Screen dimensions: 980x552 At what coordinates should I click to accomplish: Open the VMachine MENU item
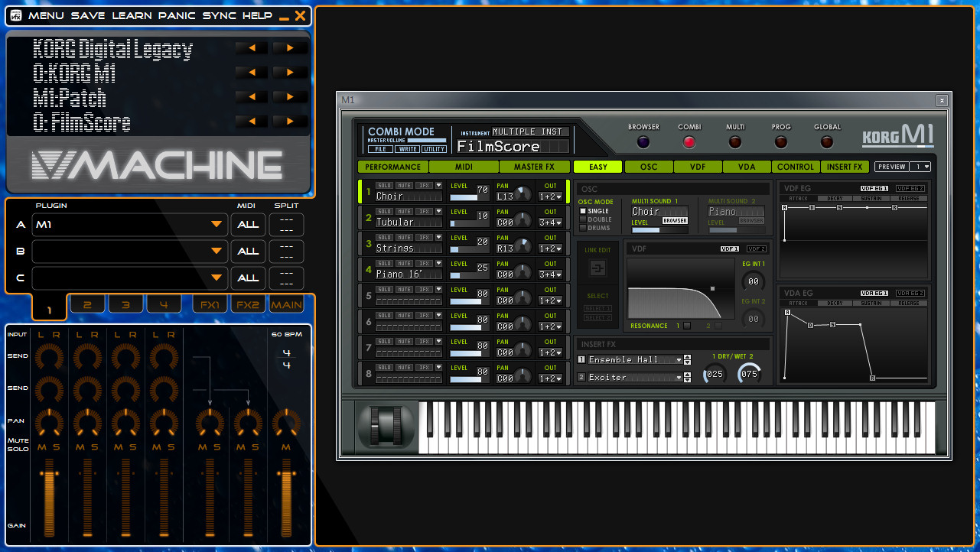point(46,16)
